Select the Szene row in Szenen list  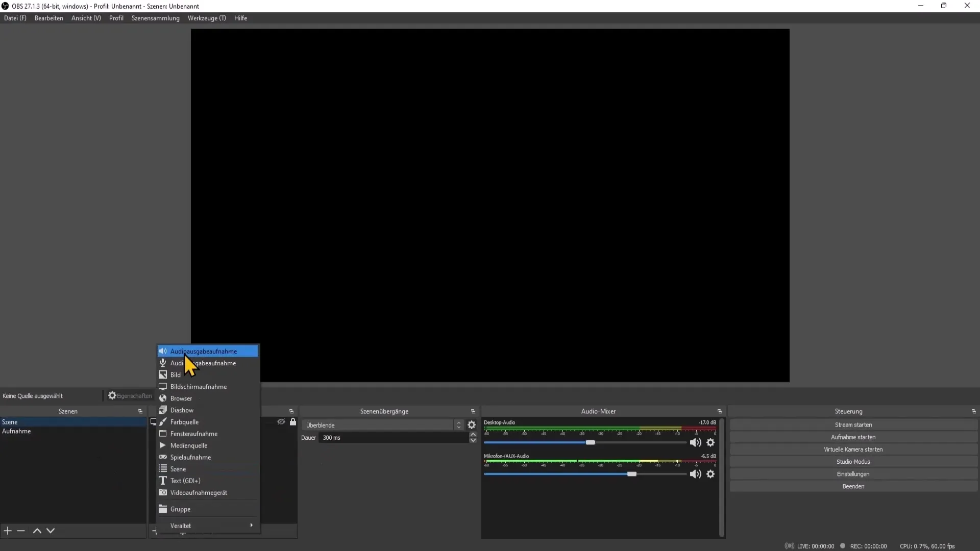click(73, 422)
